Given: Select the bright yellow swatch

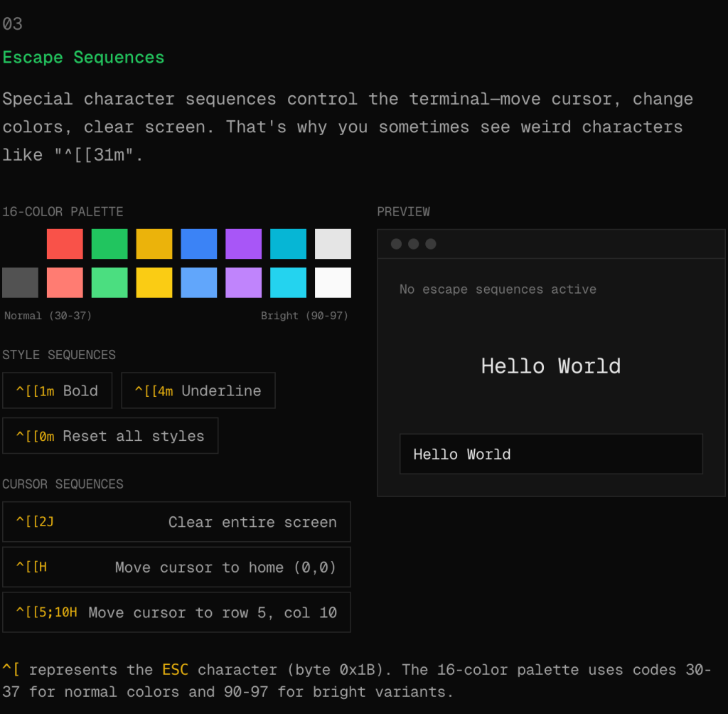Looking at the screenshot, I should [154, 282].
